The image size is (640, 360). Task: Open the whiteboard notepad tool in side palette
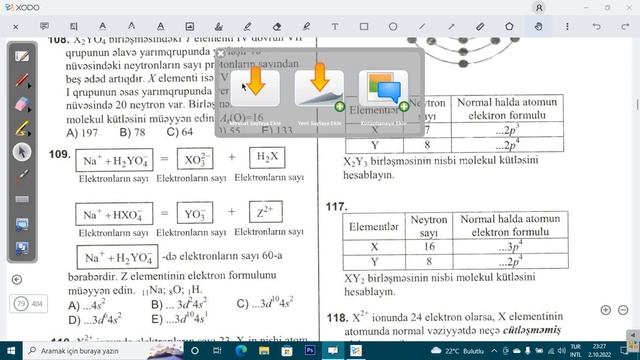tap(22, 56)
